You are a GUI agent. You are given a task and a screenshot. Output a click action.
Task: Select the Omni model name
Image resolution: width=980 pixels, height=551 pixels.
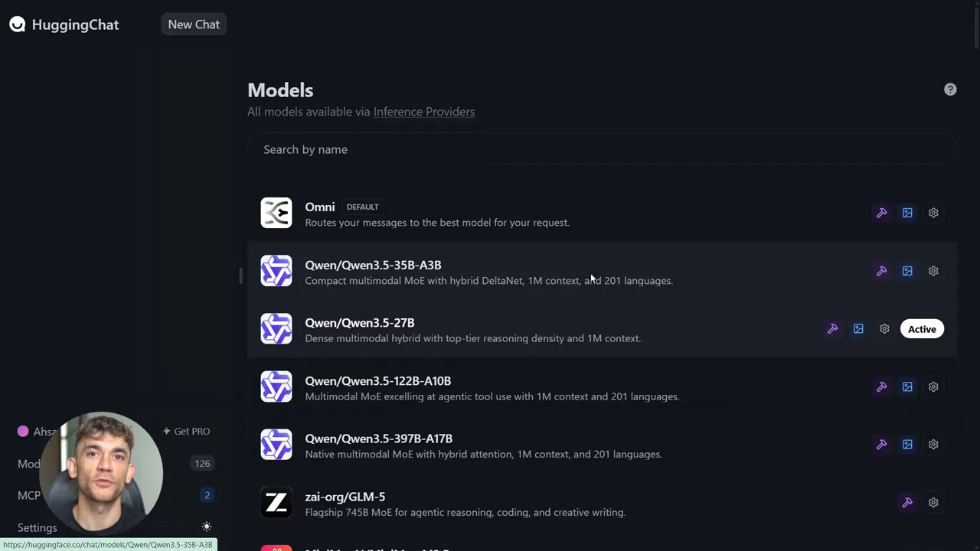click(x=320, y=207)
